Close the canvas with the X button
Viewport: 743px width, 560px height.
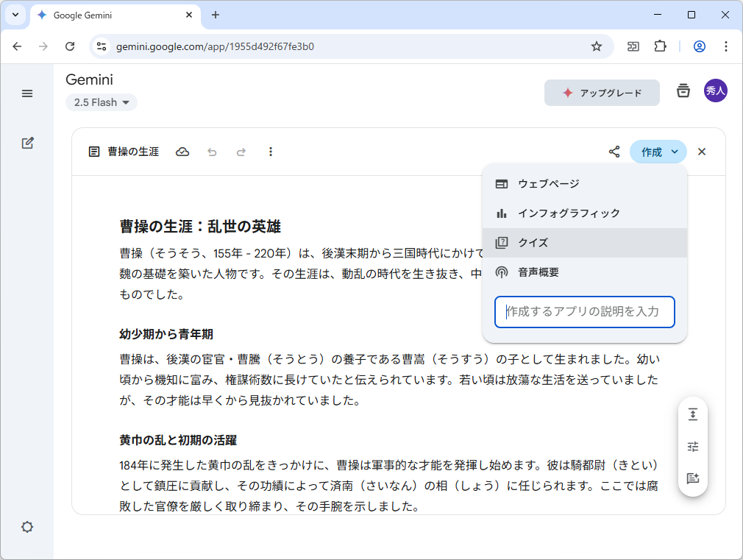point(701,151)
